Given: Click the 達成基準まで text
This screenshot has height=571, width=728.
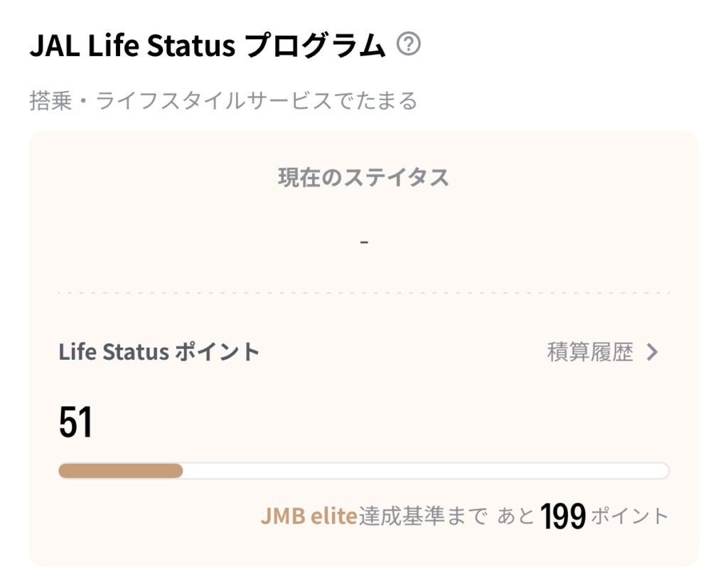Looking at the screenshot, I should point(424,516).
